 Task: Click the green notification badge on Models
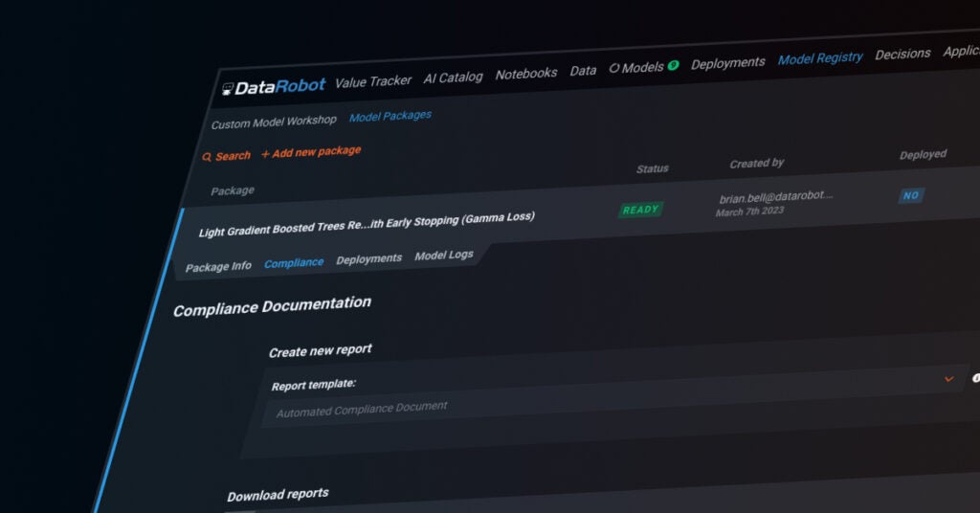point(673,65)
